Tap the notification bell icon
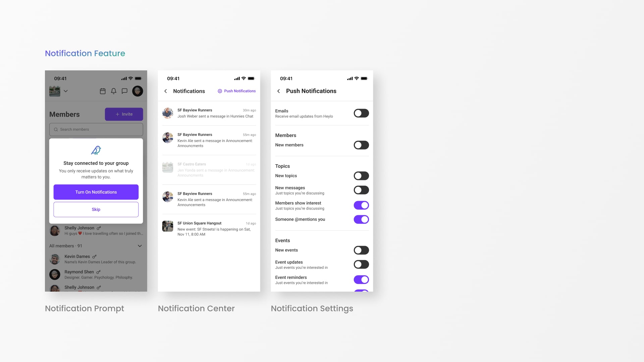Image resolution: width=644 pixels, height=362 pixels. coord(114,91)
